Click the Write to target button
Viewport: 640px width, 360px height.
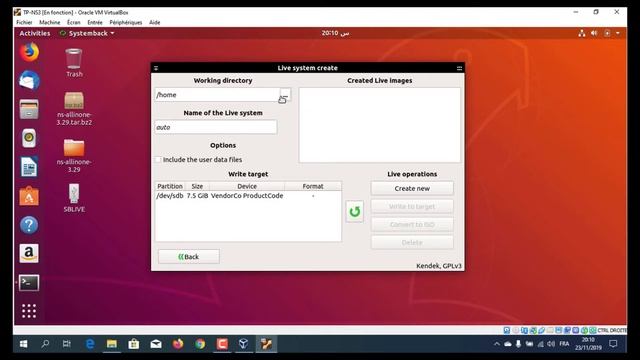point(412,206)
